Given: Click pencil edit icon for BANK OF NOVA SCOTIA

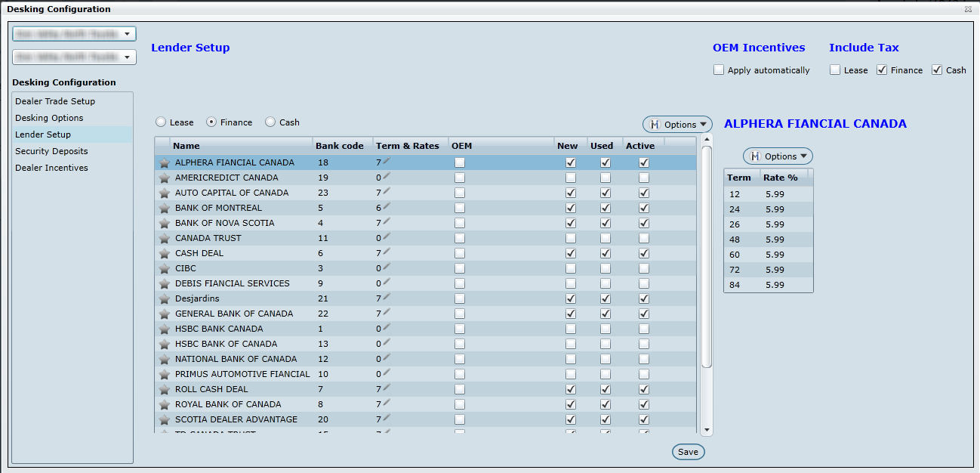Looking at the screenshot, I should point(387,222).
